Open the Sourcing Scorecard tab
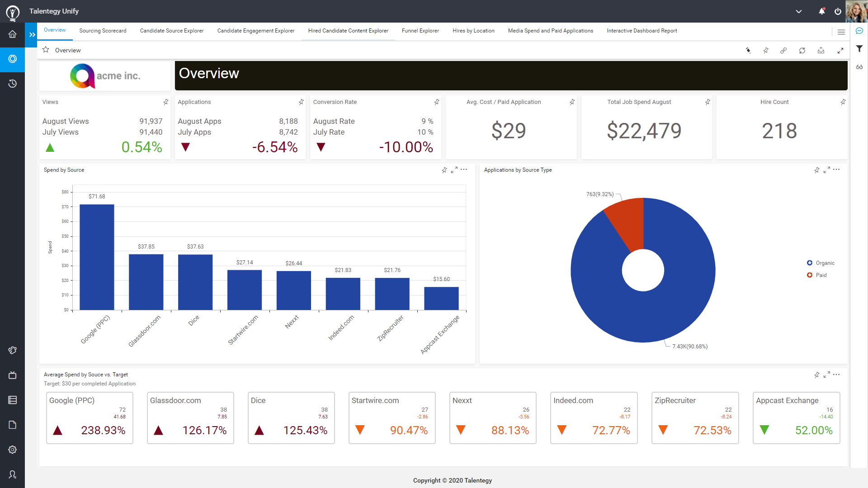This screenshot has width=868, height=488. 103,31
